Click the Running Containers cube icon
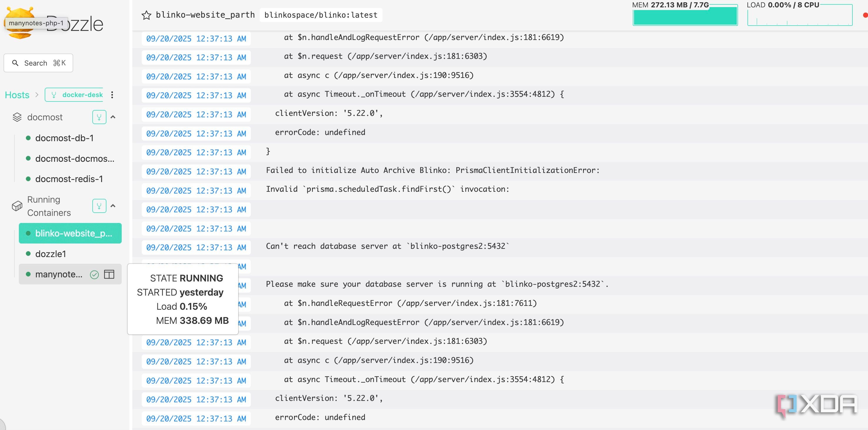868x430 pixels. coord(17,206)
